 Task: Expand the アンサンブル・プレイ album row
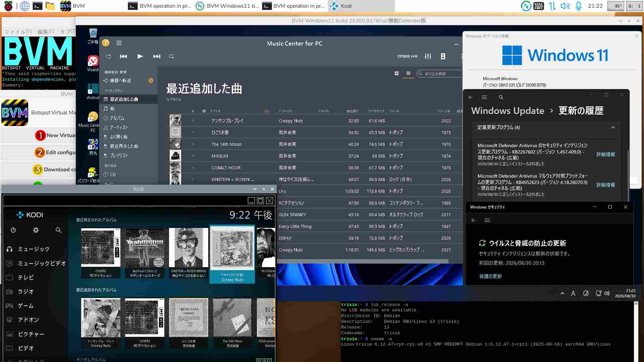tap(193, 121)
